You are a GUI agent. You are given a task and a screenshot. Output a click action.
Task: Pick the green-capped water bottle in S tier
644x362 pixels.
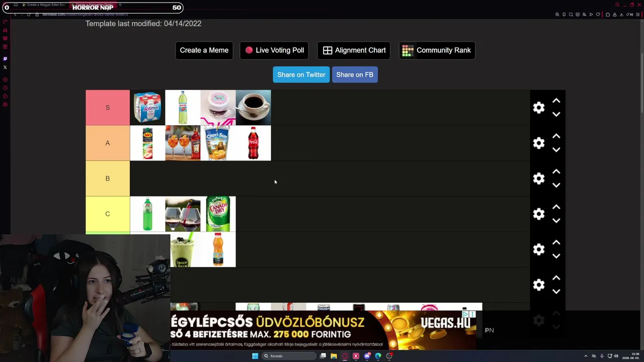(x=183, y=108)
